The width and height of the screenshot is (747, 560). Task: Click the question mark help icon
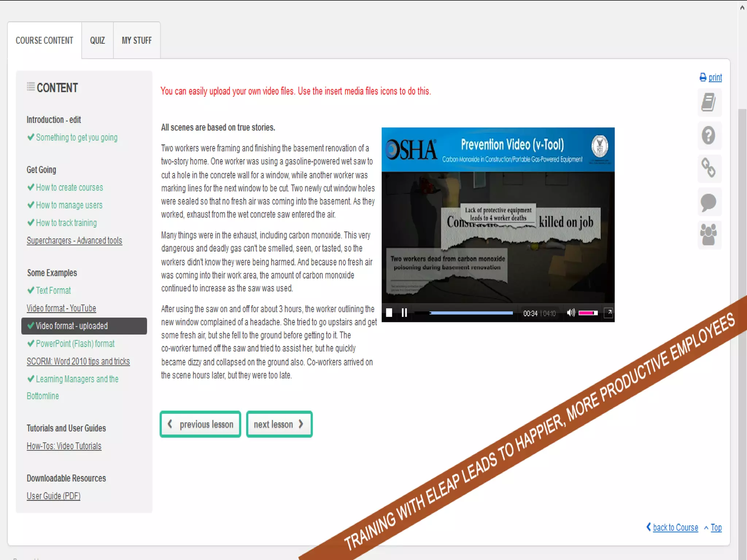tap(709, 136)
